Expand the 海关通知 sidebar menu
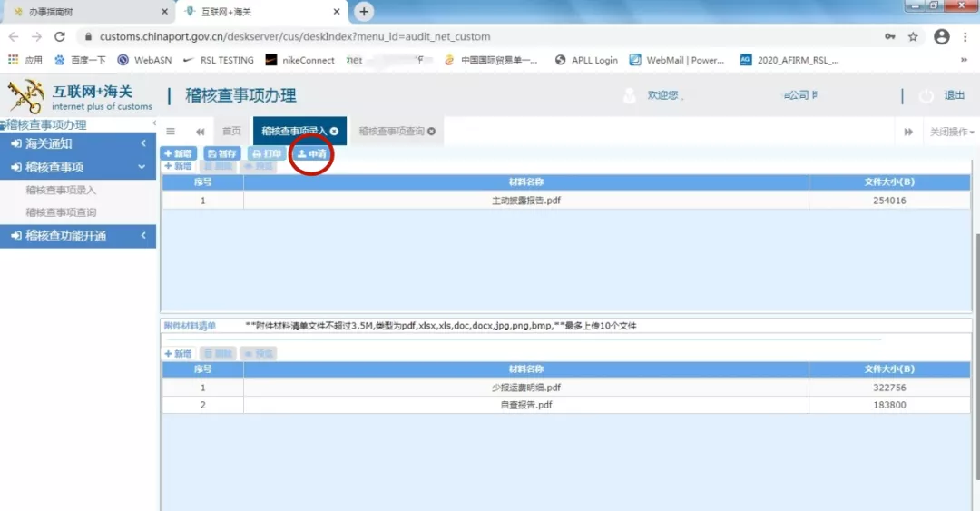The width and height of the screenshot is (980, 511). click(x=78, y=143)
